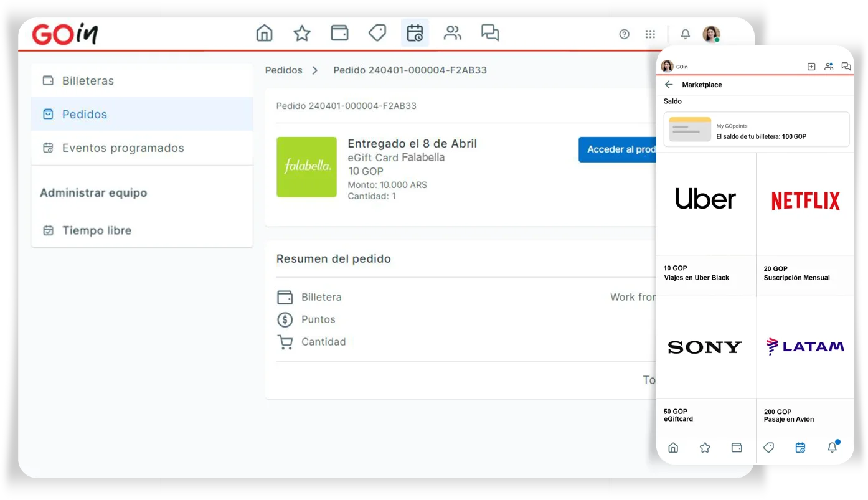The image size is (868, 500).
Task: Select the Uber marketplace item
Action: tap(706, 204)
